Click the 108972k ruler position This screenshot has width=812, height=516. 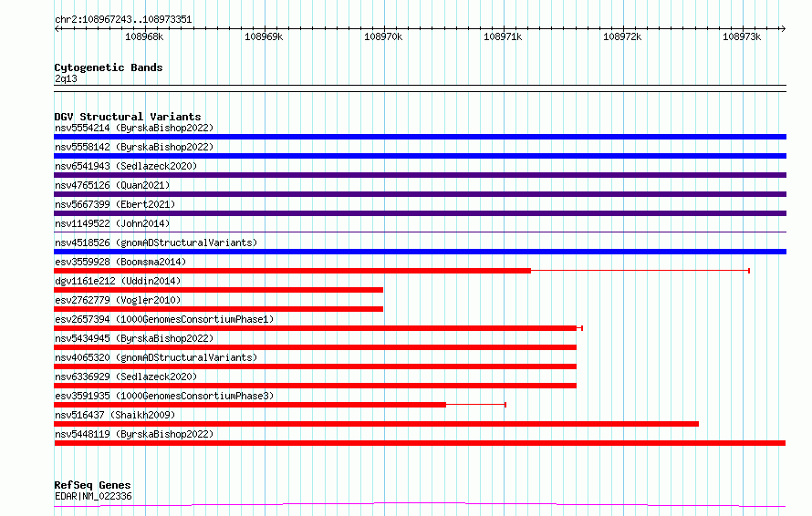pos(622,36)
